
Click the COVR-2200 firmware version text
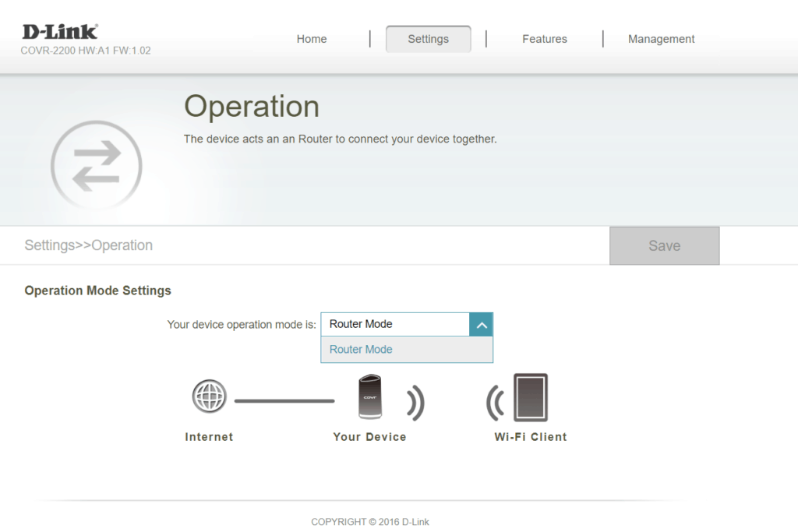86,51
